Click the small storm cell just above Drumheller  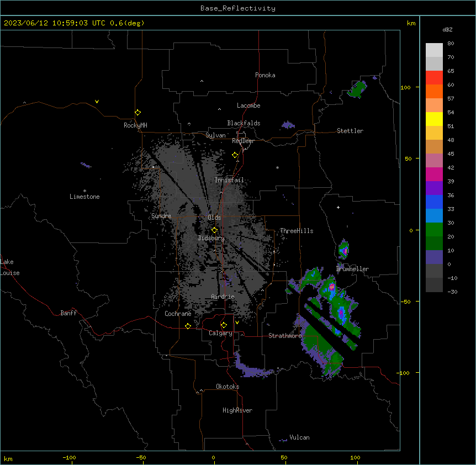(343, 250)
